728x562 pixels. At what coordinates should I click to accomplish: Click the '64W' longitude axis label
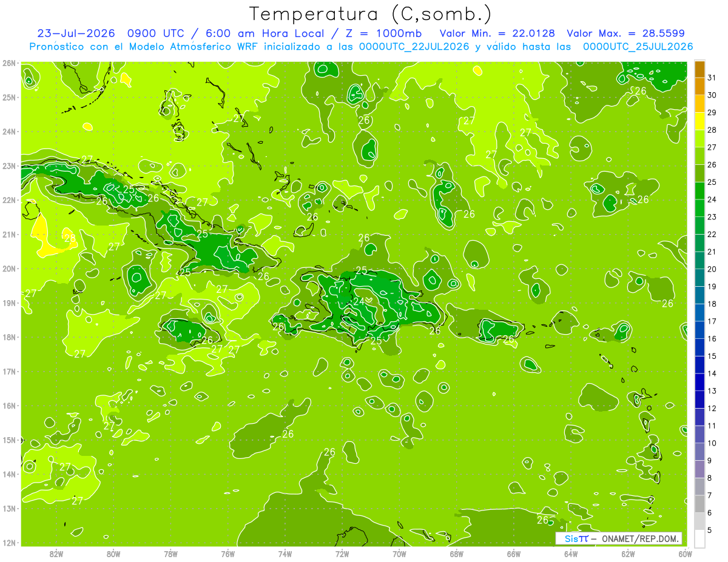click(571, 554)
